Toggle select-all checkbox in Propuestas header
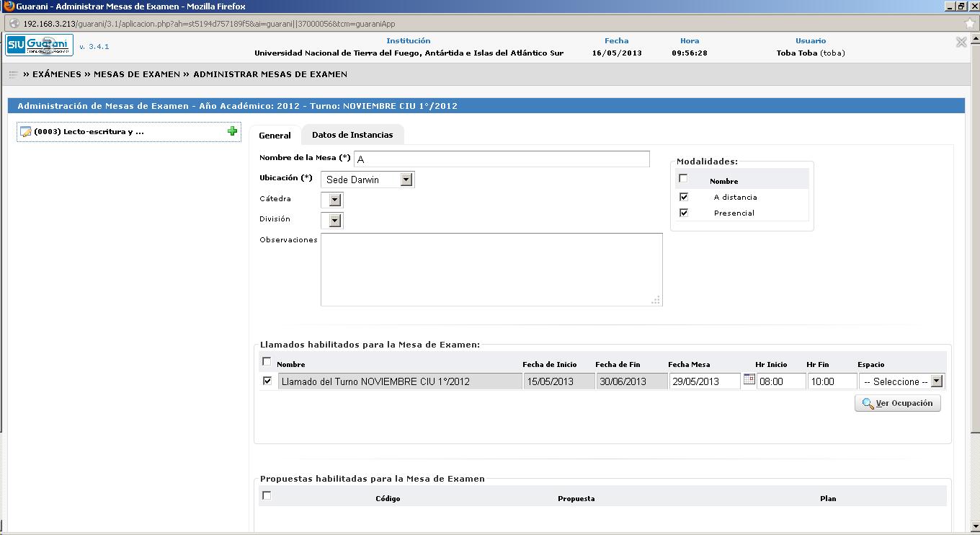This screenshot has width=980, height=535. click(x=267, y=495)
